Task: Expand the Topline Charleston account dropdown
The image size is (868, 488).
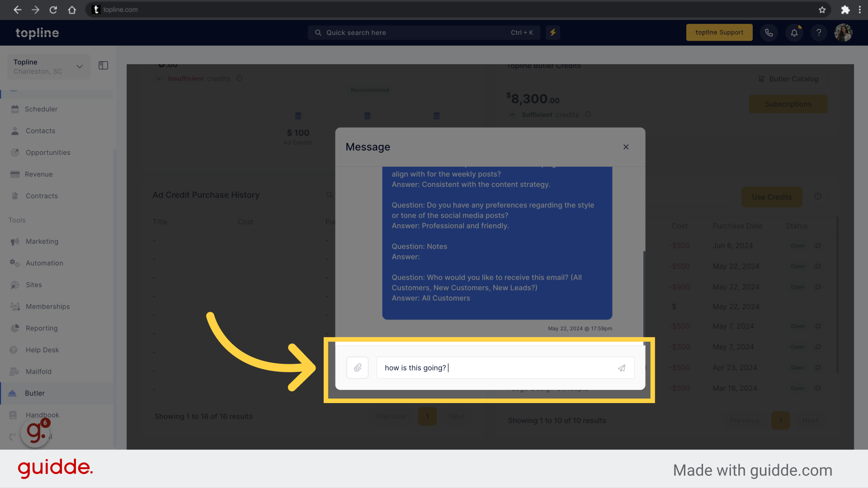Action: pos(49,66)
